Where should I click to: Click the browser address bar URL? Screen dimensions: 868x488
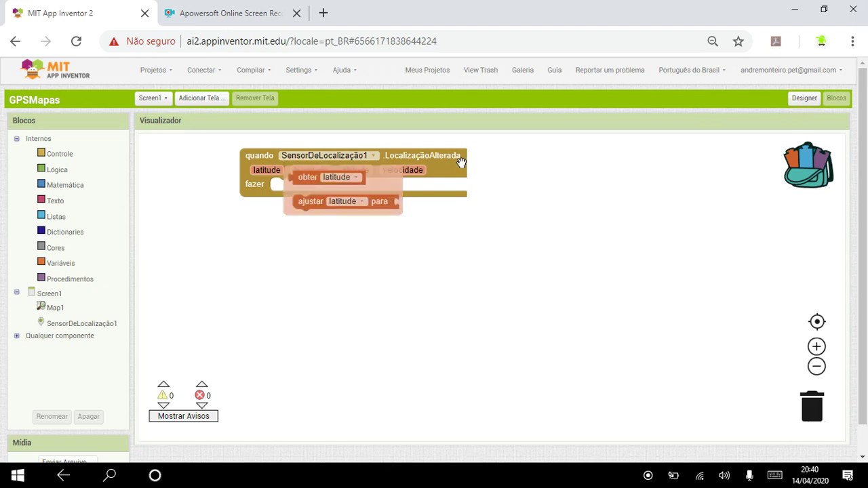(x=311, y=41)
